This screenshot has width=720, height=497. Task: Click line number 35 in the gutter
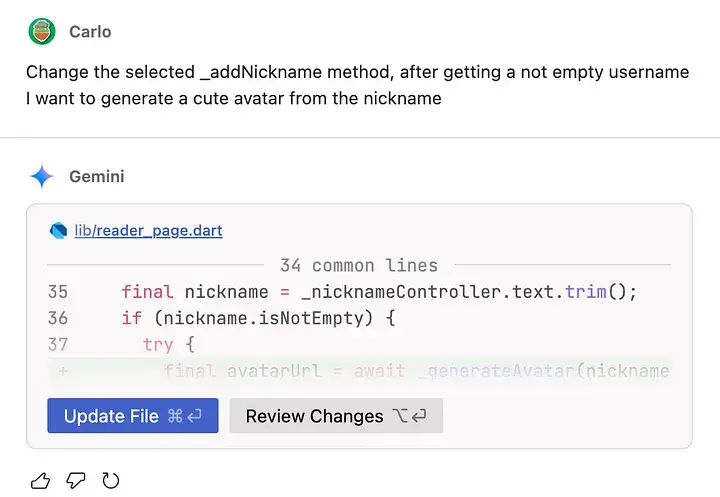(58, 292)
